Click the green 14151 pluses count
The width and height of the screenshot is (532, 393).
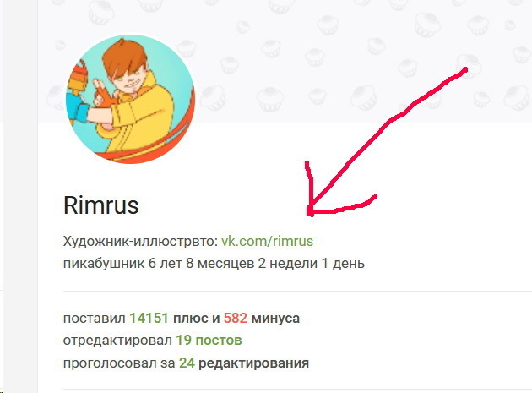[x=149, y=319]
